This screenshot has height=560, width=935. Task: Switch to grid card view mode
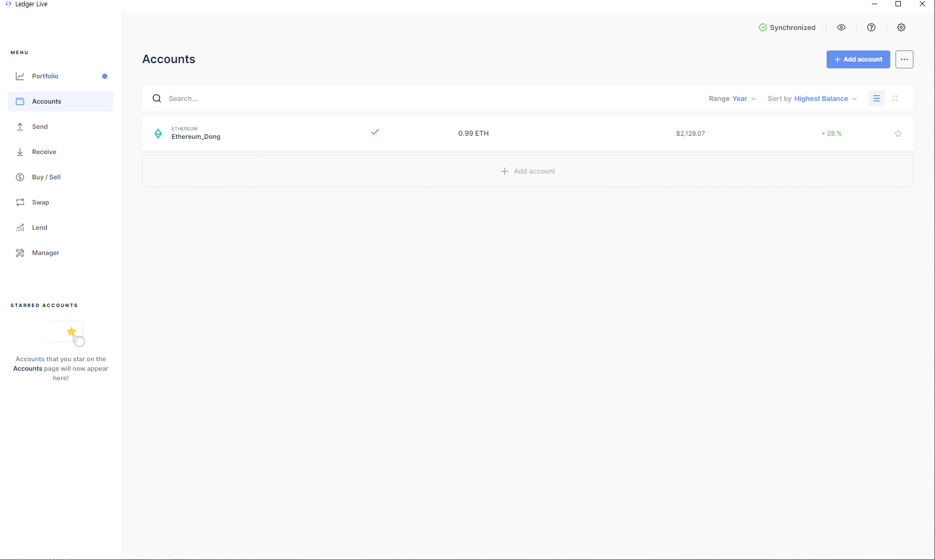(895, 98)
